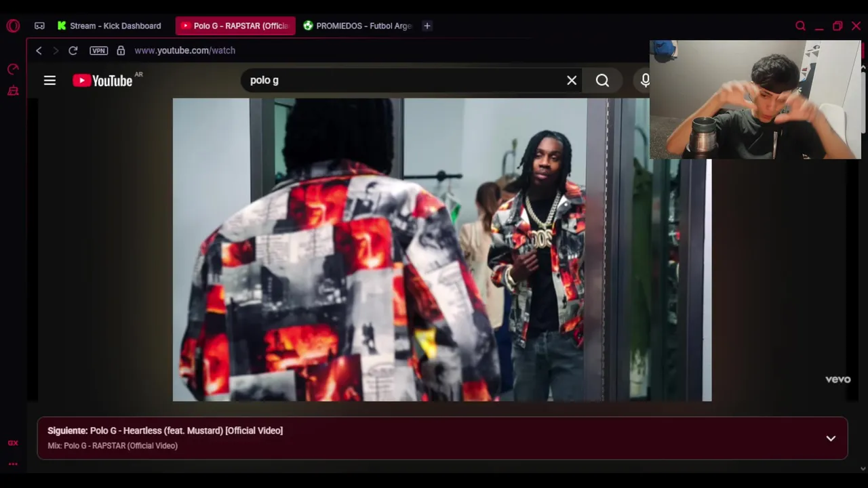The image size is (868, 488).
Task: Switch to Stream - Kick Dashboard tab
Action: (109, 26)
